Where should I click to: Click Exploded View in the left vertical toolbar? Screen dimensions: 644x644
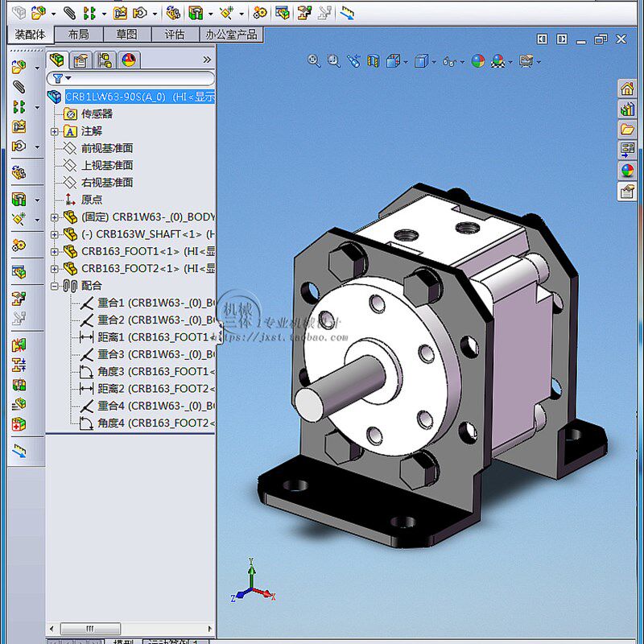point(19,299)
